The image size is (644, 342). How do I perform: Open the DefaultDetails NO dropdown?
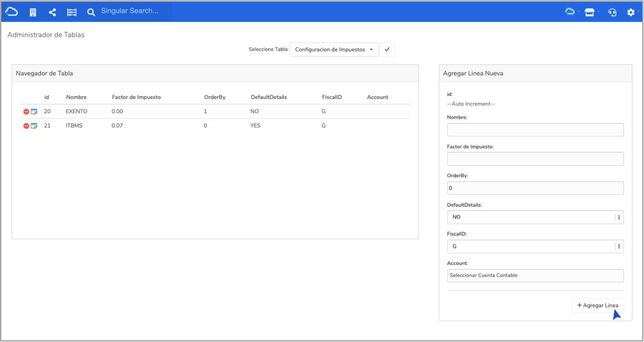[x=535, y=217]
